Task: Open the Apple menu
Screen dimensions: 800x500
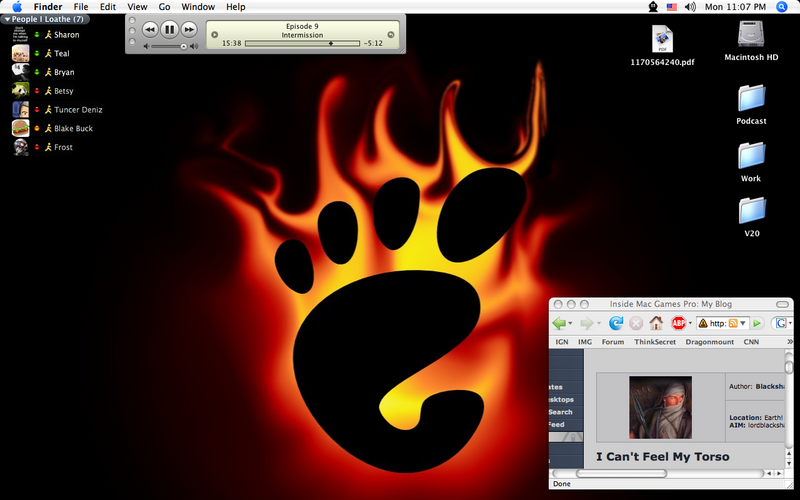Action: coord(17,7)
